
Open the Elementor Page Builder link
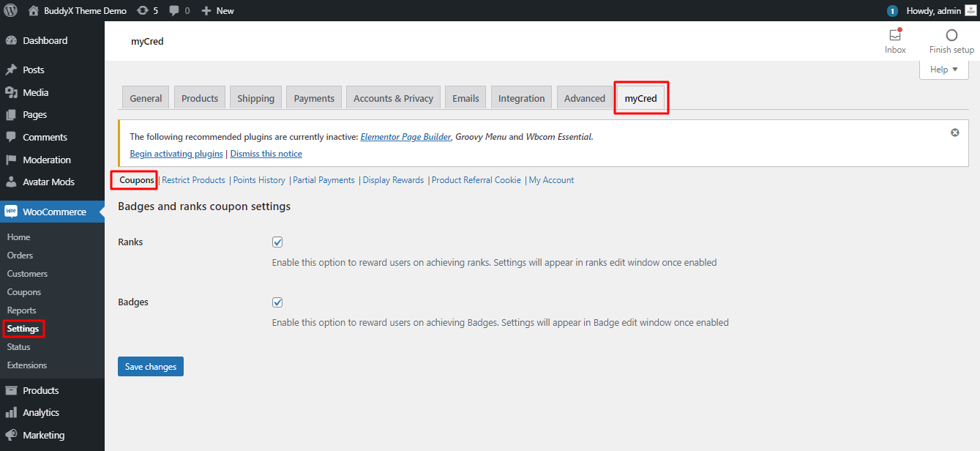coord(405,137)
